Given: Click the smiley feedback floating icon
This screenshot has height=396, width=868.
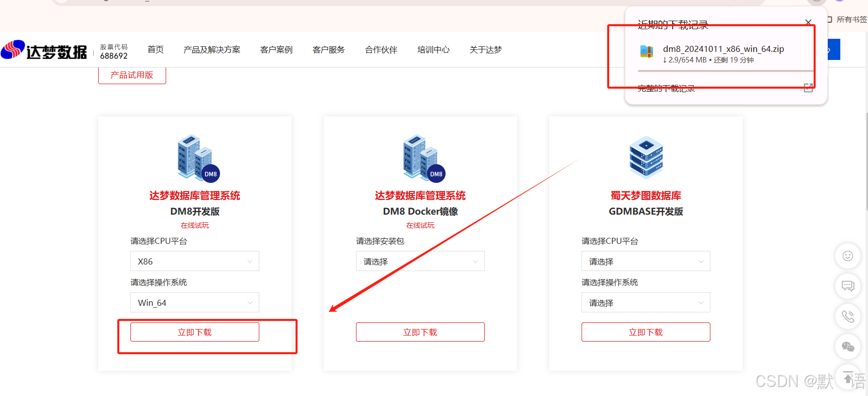Looking at the screenshot, I should click(x=848, y=256).
